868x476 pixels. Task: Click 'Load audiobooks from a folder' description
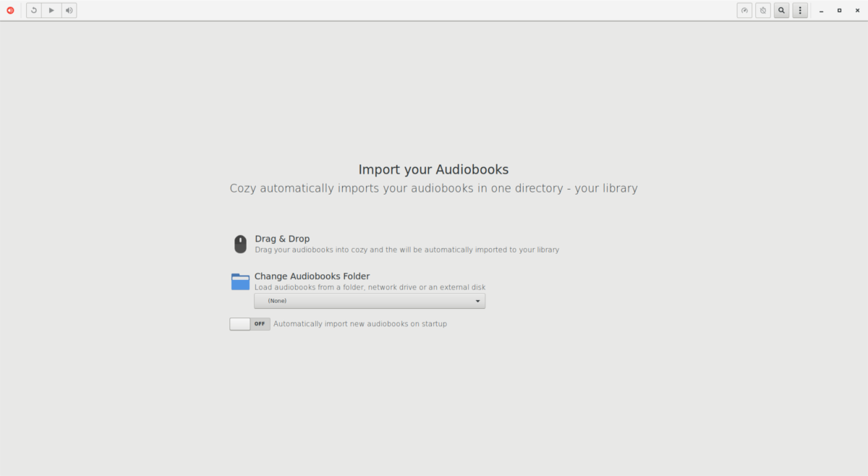click(x=370, y=287)
